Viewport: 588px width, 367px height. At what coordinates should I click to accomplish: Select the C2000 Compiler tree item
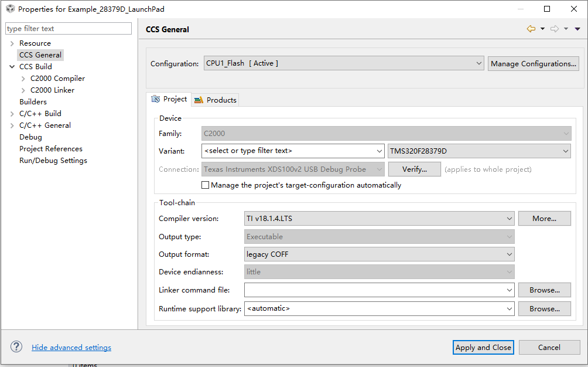(x=57, y=79)
